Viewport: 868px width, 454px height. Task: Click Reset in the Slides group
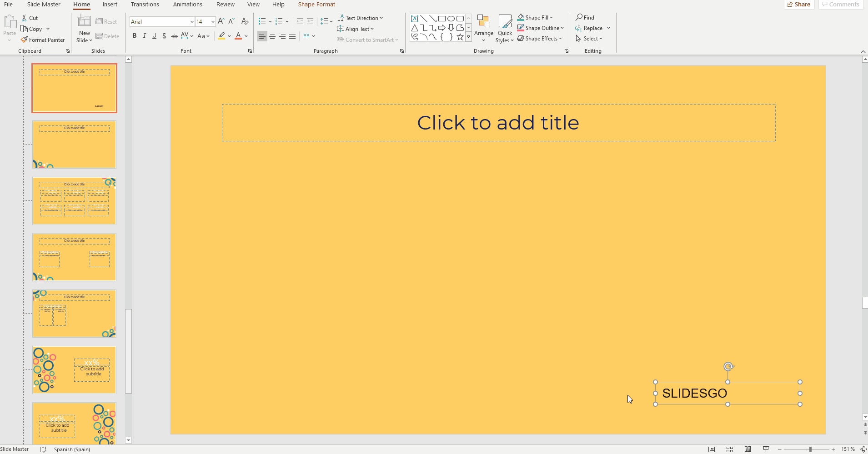click(107, 21)
